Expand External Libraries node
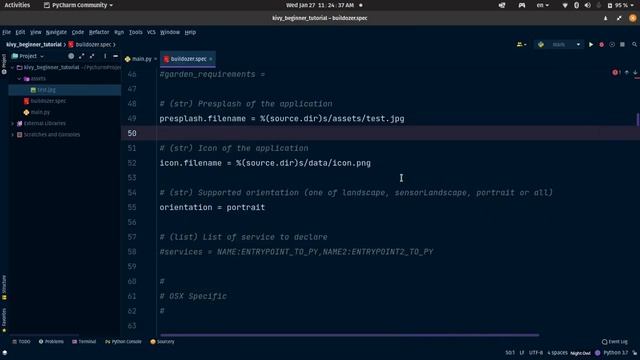The width and height of the screenshot is (640, 360). pyautogui.click(x=13, y=123)
